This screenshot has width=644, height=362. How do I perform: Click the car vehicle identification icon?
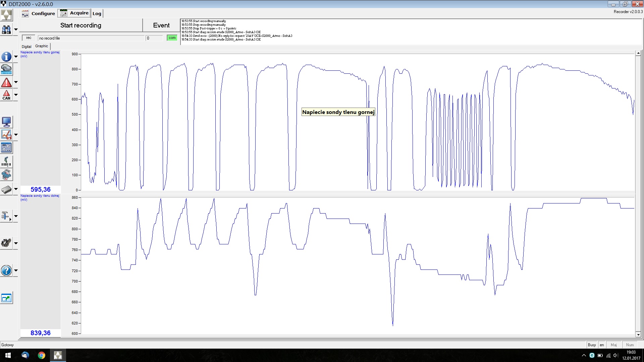[x=6, y=69]
